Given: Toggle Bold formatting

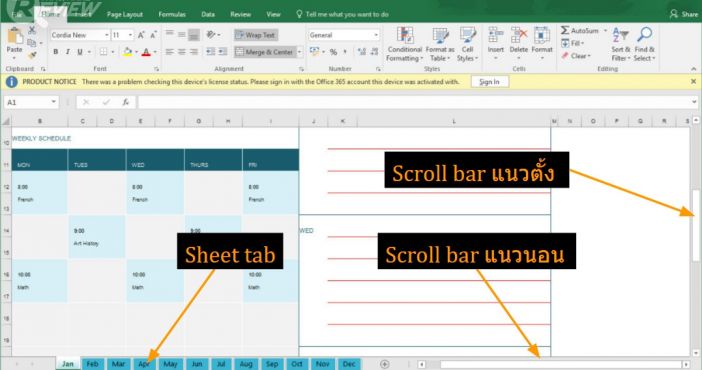Looking at the screenshot, I should coord(56,52).
